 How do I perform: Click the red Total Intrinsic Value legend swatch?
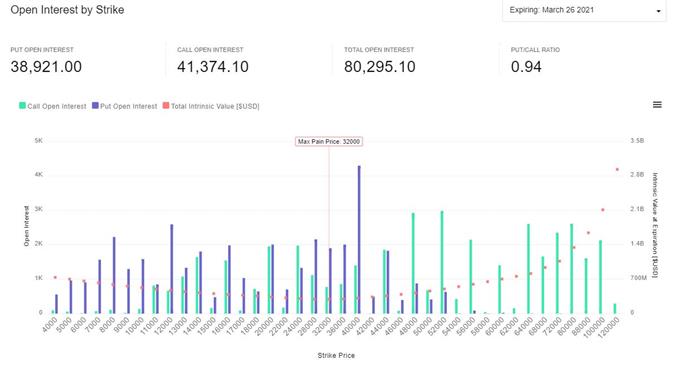click(x=166, y=105)
